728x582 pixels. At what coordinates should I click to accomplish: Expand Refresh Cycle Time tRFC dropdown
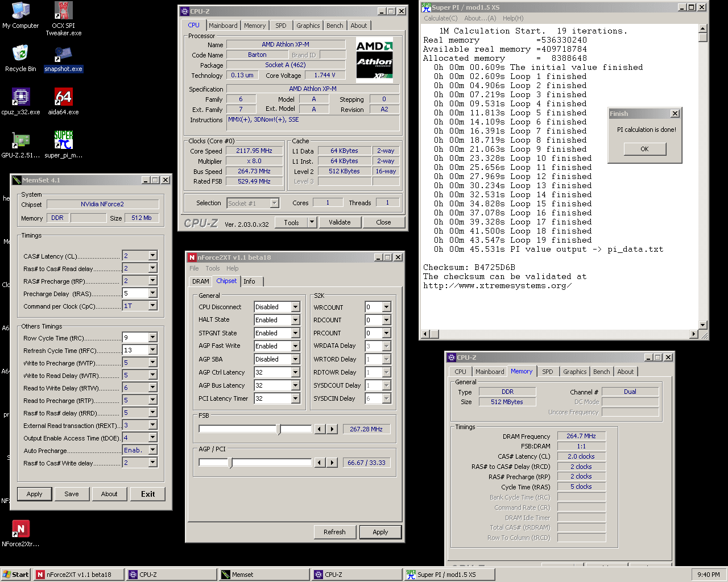[152, 350]
